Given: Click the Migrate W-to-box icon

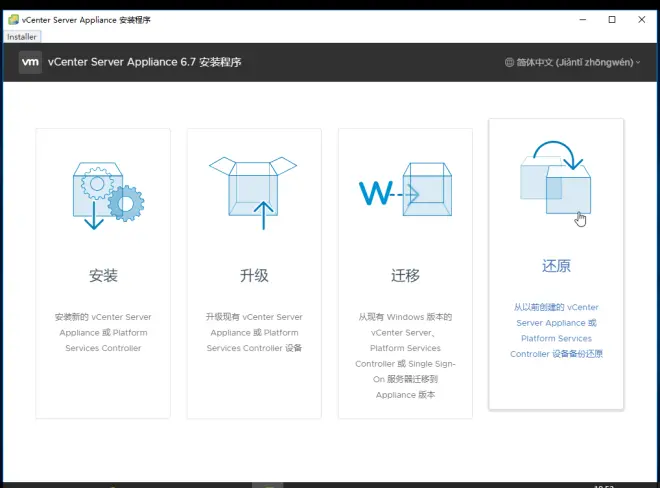Looking at the screenshot, I should [x=405, y=189].
